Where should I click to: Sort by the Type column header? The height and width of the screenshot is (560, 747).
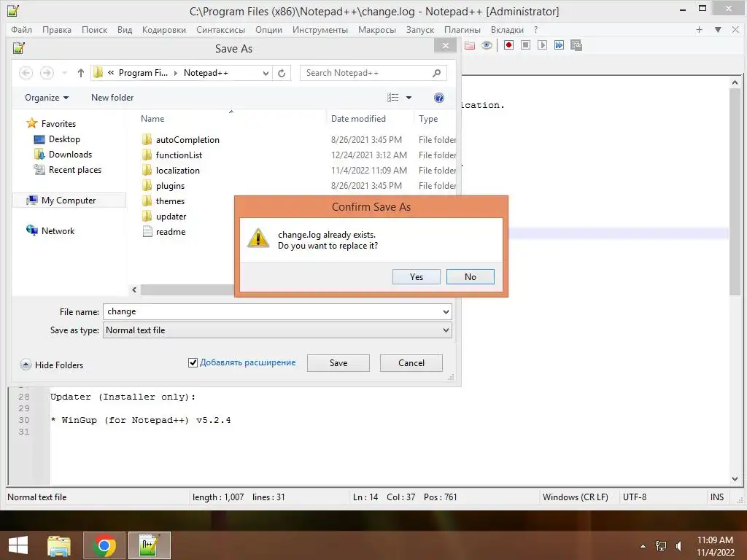coord(427,119)
